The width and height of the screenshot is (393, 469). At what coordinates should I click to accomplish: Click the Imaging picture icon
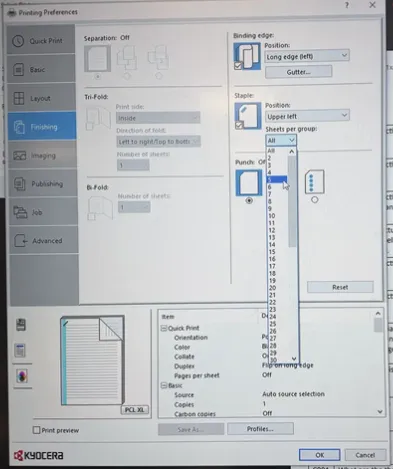20,155
